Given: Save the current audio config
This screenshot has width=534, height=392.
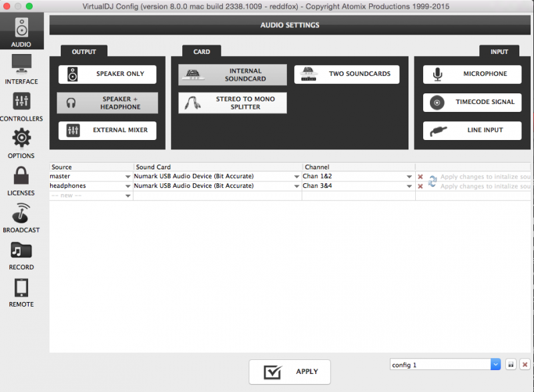Looking at the screenshot, I should [511, 365].
